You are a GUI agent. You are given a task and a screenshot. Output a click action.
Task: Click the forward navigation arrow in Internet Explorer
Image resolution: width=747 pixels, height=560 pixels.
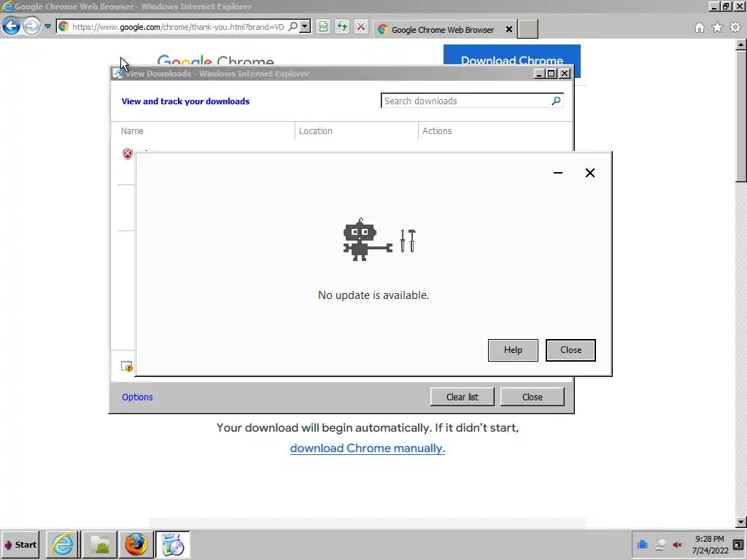tap(31, 26)
